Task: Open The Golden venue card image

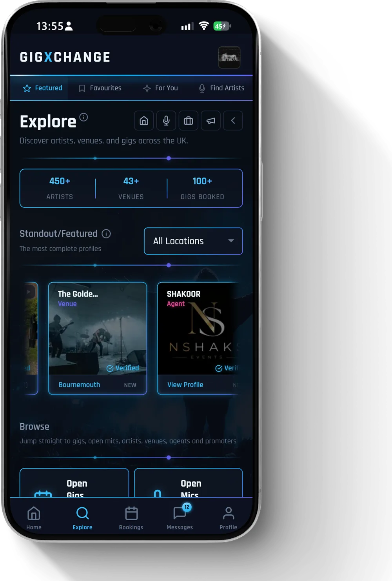Action: pos(98,329)
